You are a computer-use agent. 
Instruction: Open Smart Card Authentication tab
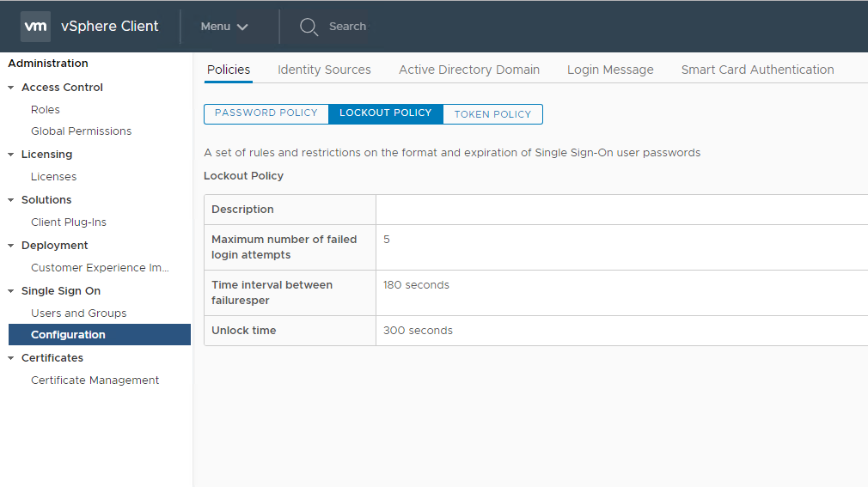(x=757, y=70)
